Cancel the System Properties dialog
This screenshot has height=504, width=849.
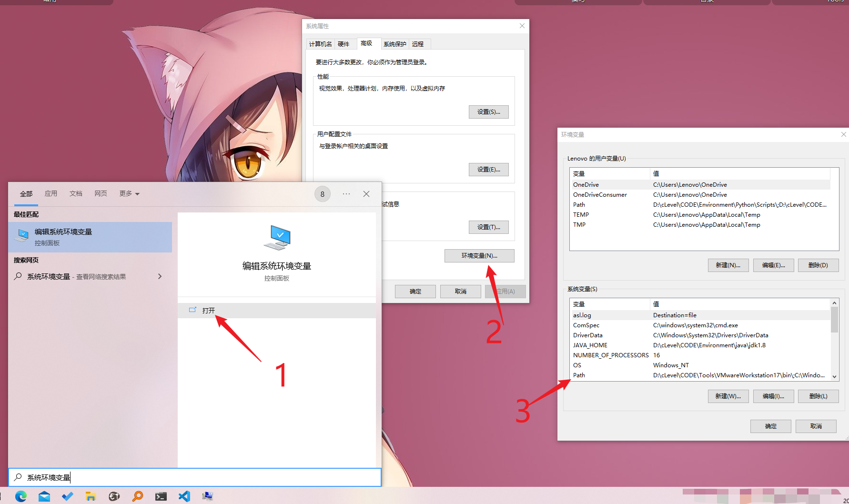461,292
